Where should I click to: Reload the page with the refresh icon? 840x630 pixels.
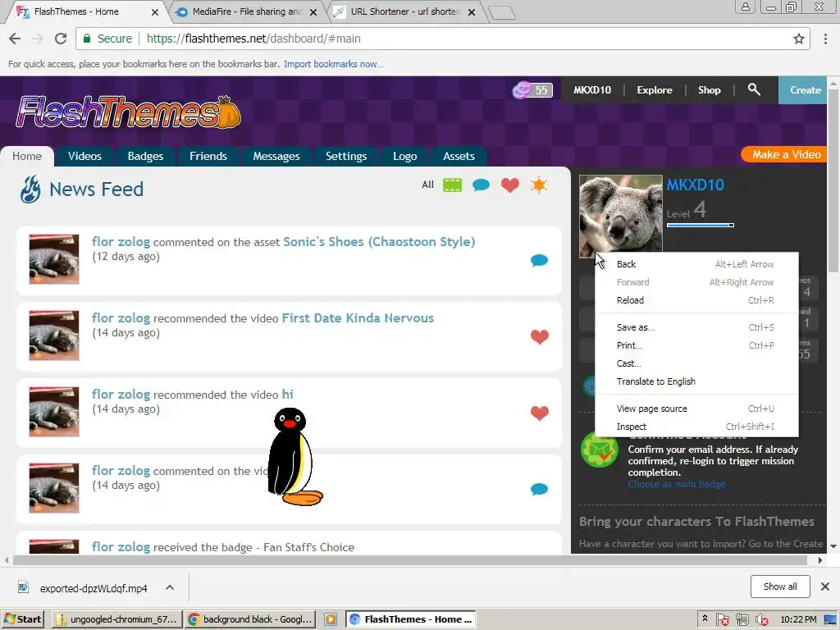point(61,39)
